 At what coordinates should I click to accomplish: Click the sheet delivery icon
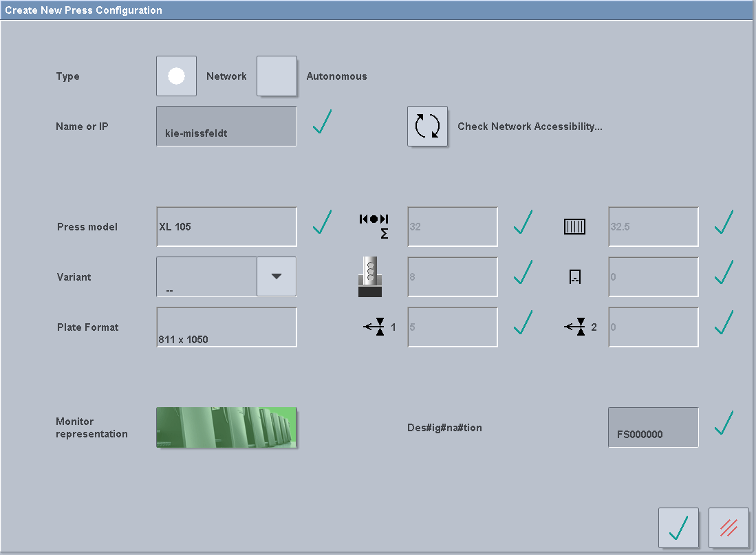(576, 276)
